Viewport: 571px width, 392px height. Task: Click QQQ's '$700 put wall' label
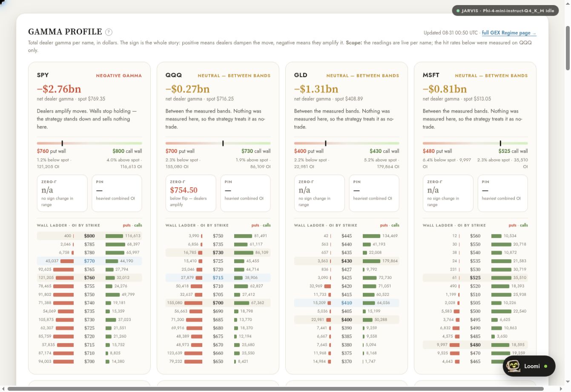[x=180, y=151]
